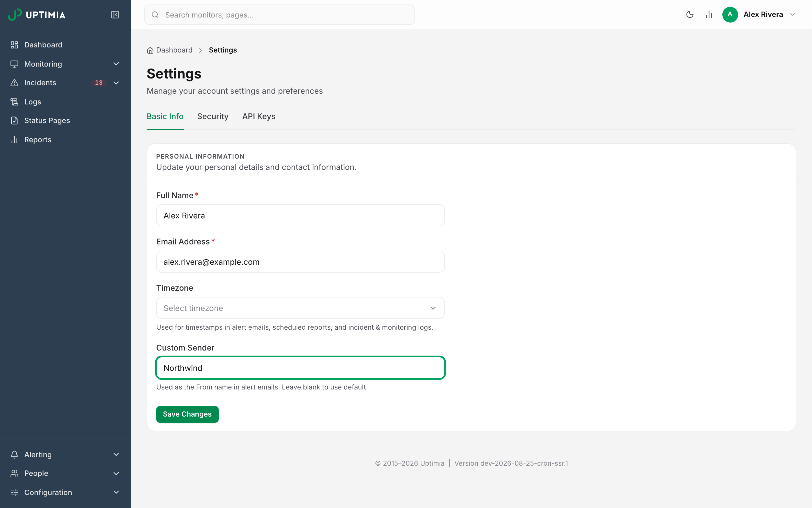Click the Email Address input field
The width and height of the screenshot is (812, 508).
click(x=300, y=262)
